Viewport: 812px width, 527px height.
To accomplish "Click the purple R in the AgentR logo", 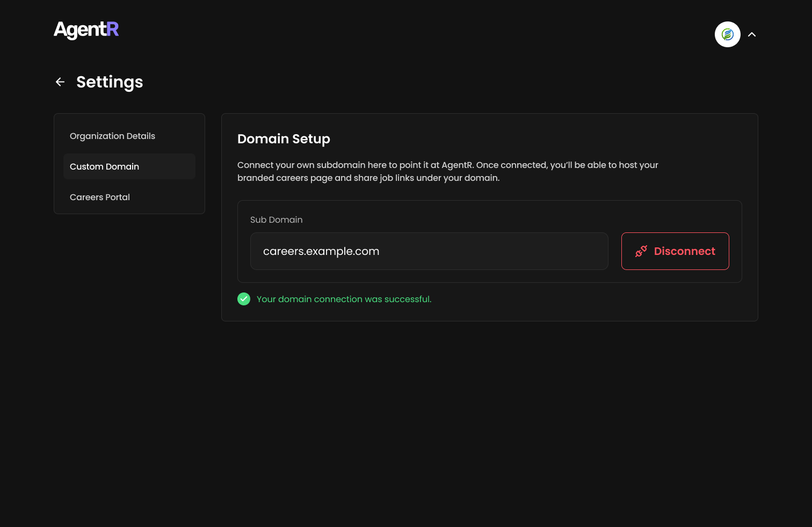I will [112, 30].
